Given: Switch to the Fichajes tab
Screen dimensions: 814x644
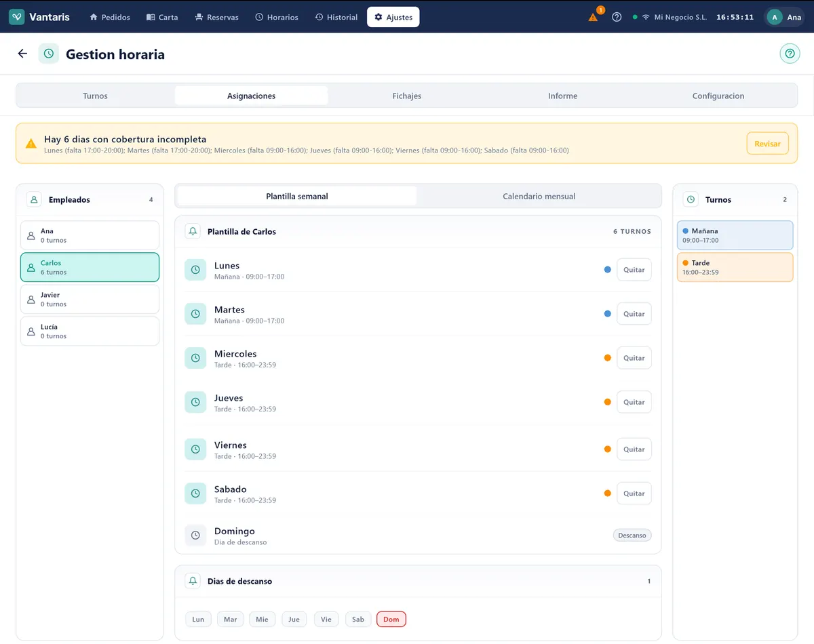Looking at the screenshot, I should click(x=407, y=96).
